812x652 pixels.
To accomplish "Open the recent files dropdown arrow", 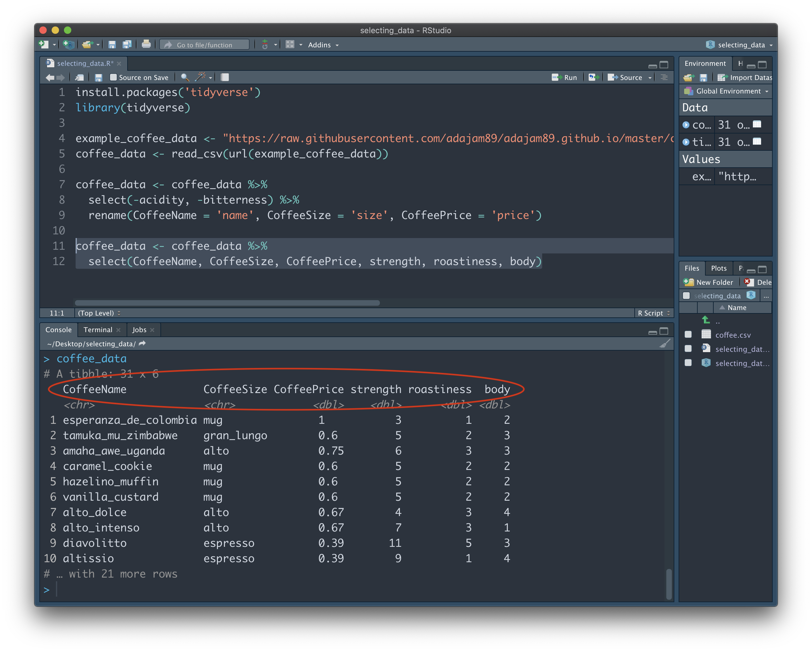I will coord(98,45).
